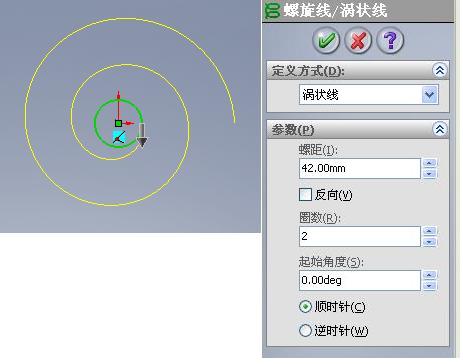Confirm the spiral with the green checkmark

coord(326,40)
